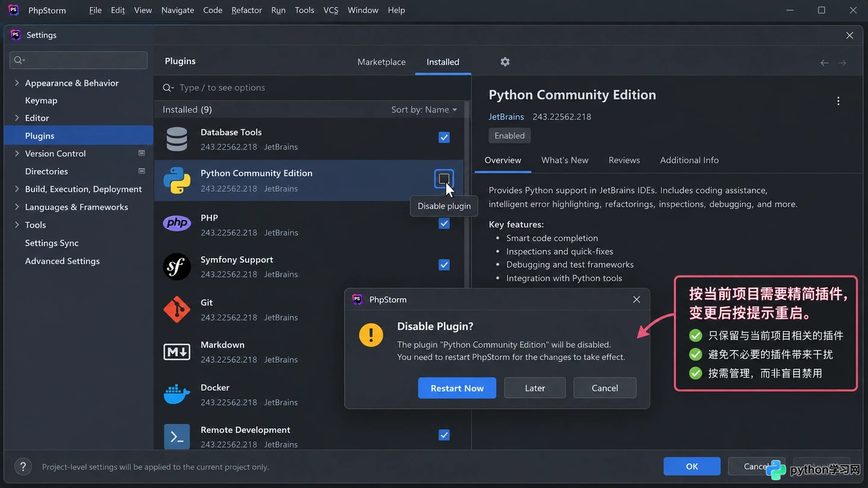Image resolution: width=868 pixels, height=488 pixels.
Task: Click OK in Settings window
Action: (692, 466)
